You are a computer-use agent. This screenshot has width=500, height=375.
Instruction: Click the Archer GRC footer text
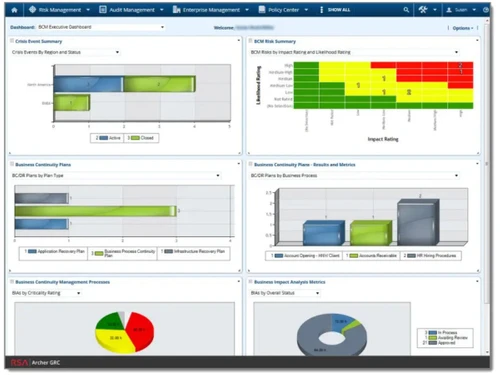point(46,362)
